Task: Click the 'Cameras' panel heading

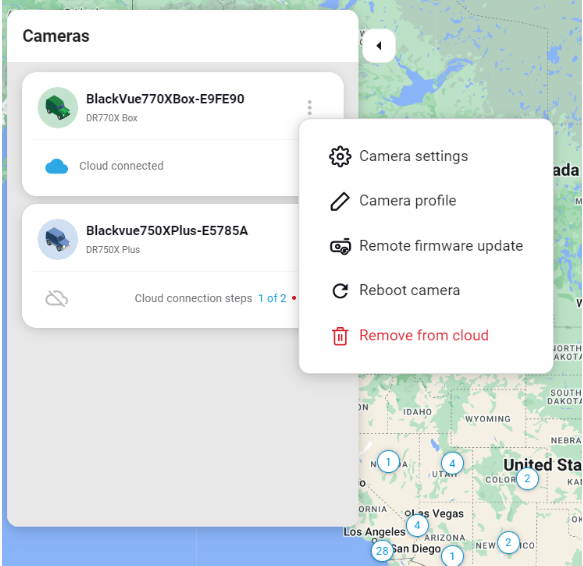Action: (x=56, y=36)
